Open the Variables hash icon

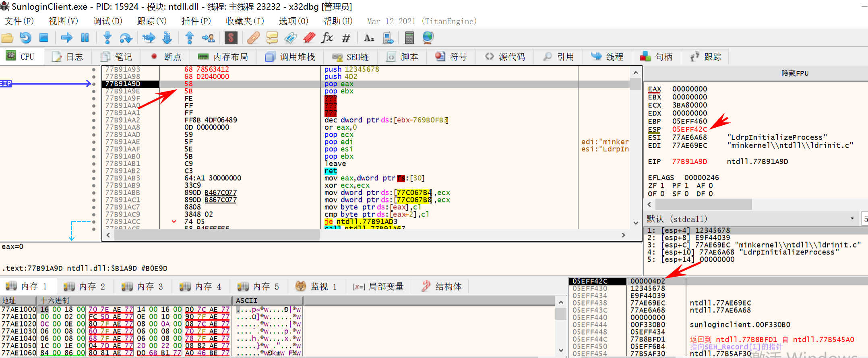pyautogui.click(x=346, y=38)
